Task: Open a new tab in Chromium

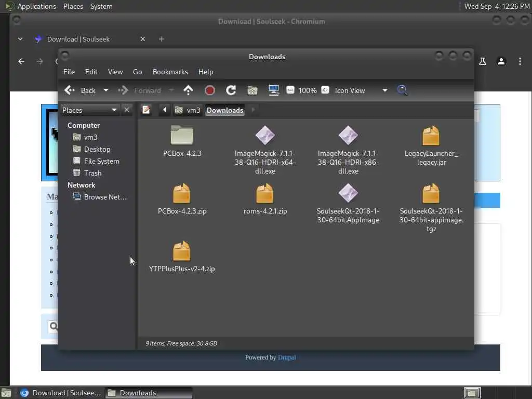Action: coord(162,39)
